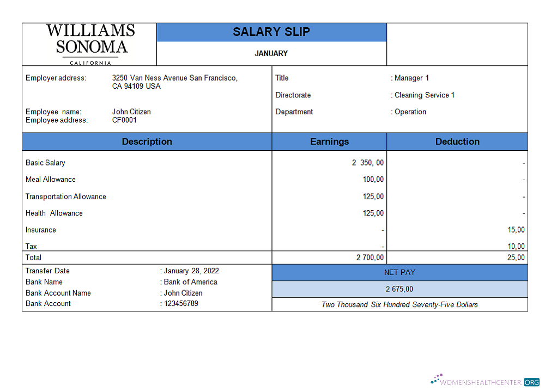Expand the Department Operation entry

click(408, 112)
